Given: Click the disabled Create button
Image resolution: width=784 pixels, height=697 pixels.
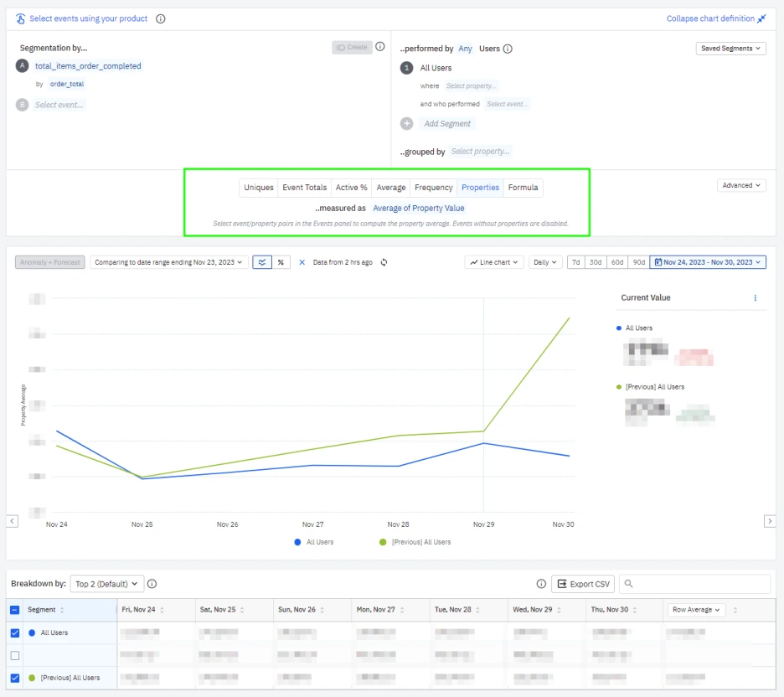Looking at the screenshot, I should [x=352, y=47].
